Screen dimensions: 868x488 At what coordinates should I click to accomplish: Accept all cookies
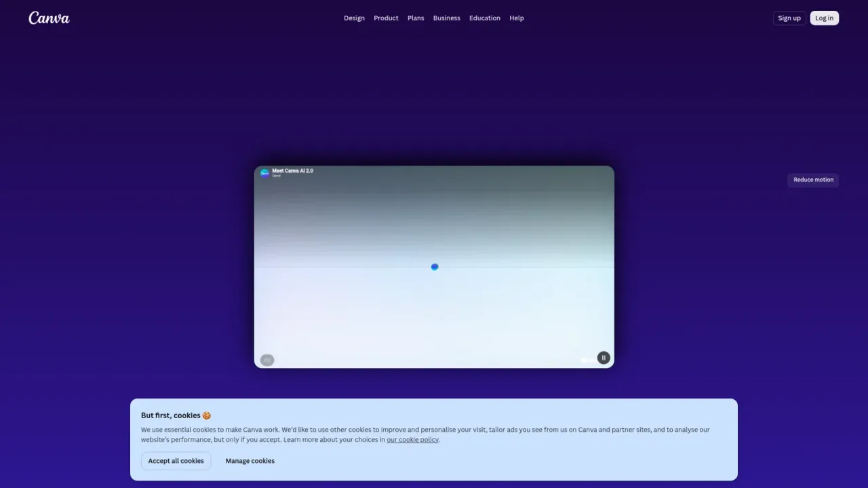click(176, 461)
